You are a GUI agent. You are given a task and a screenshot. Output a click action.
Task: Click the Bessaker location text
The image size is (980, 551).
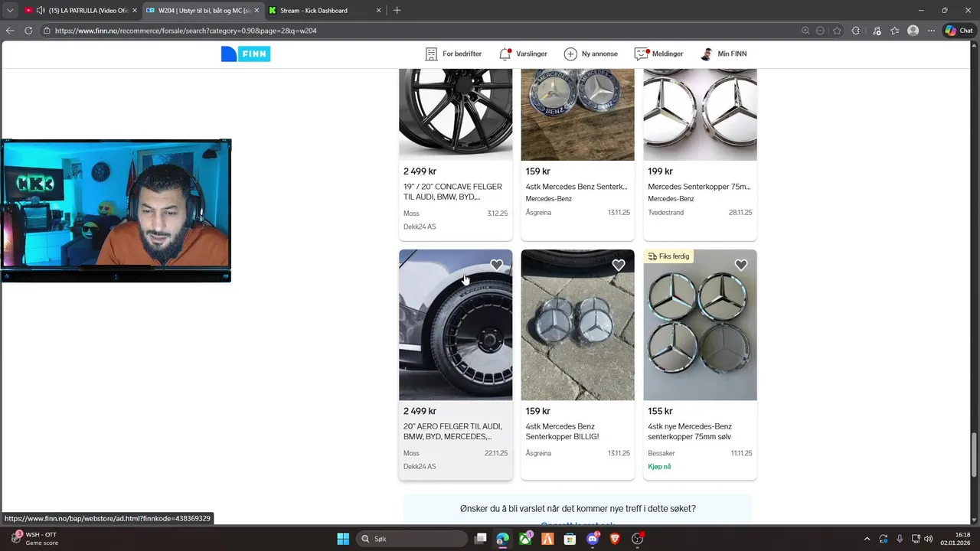pyautogui.click(x=661, y=453)
